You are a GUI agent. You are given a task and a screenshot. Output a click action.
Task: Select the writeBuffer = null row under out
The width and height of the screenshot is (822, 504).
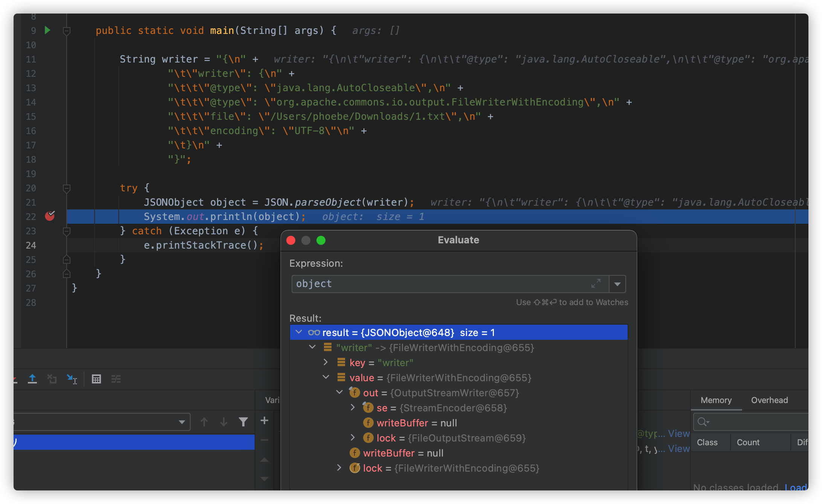(458, 423)
